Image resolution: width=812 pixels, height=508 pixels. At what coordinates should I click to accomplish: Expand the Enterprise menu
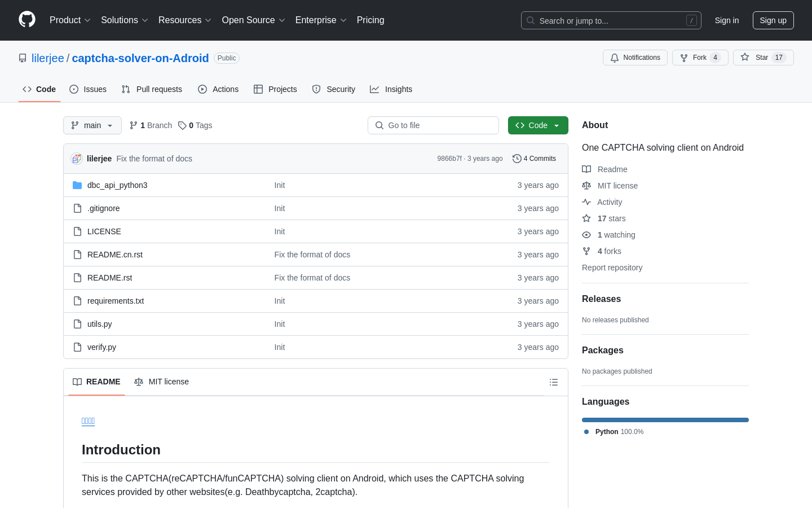pos(321,20)
